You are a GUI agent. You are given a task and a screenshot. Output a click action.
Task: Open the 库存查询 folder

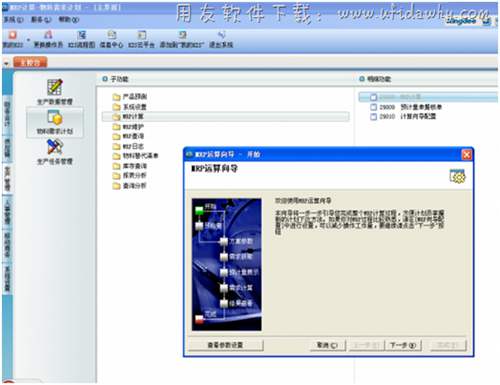pos(130,166)
